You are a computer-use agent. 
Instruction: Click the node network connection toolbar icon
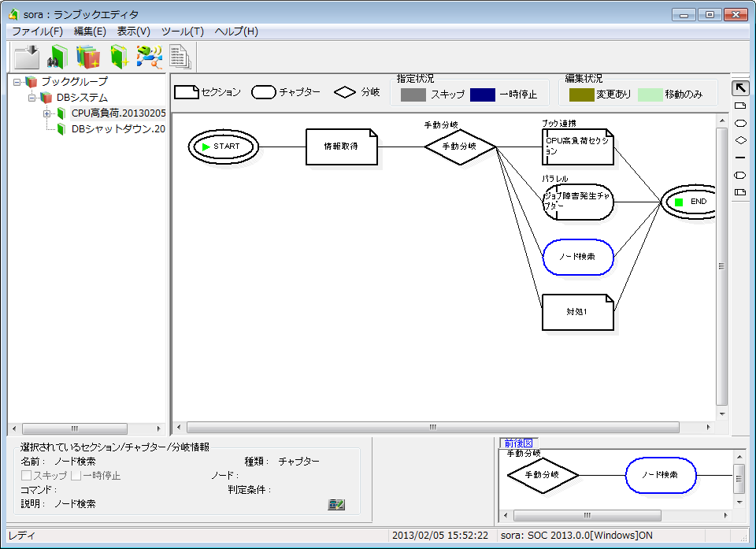[149, 57]
